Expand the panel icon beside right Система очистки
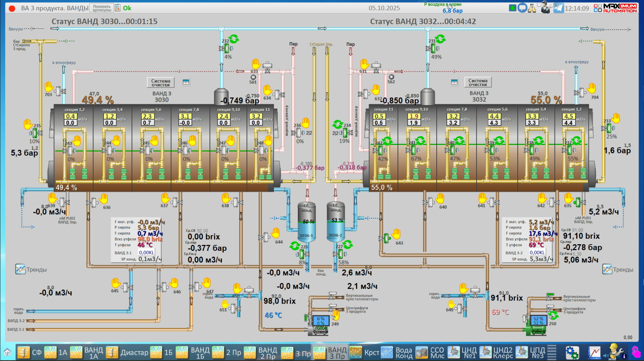The width and height of the screenshot is (644, 361). (455, 82)
